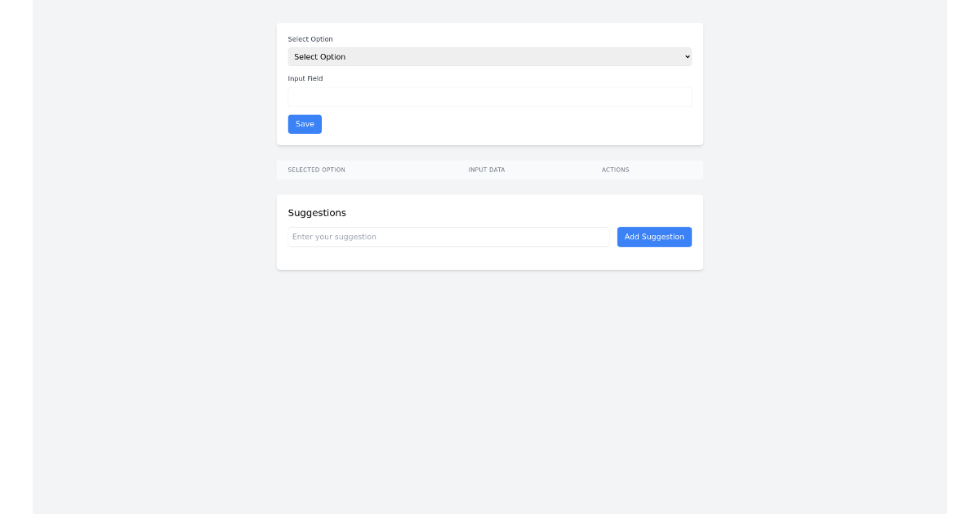
Task: Click the Selected Option column header
Action: [316, 170]
